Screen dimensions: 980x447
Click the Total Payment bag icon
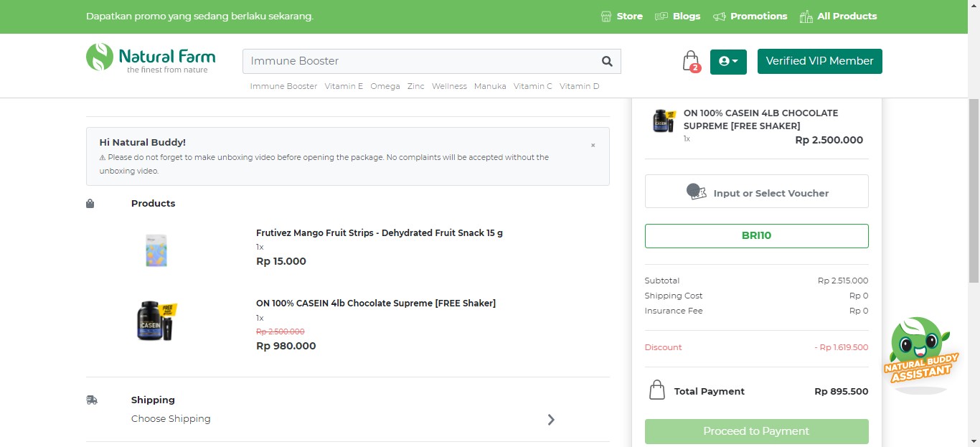(656, 390)
